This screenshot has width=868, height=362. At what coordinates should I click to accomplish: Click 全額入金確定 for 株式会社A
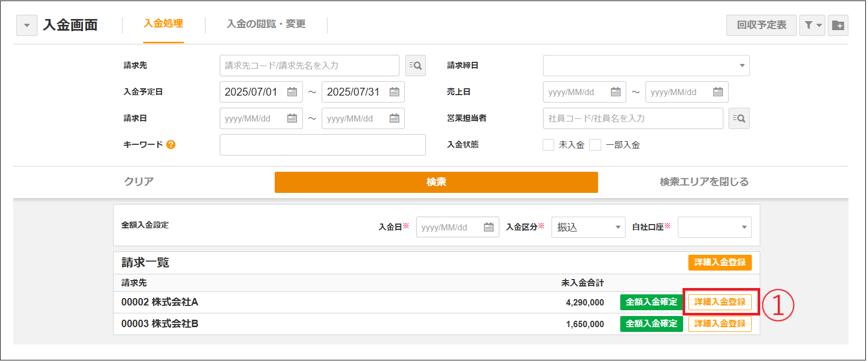(x=651, y=302)
